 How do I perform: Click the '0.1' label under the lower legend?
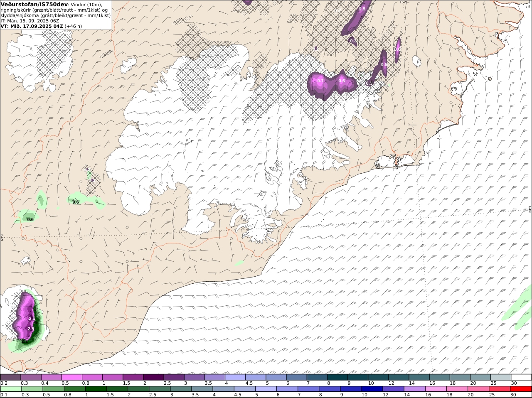point(4,395)
